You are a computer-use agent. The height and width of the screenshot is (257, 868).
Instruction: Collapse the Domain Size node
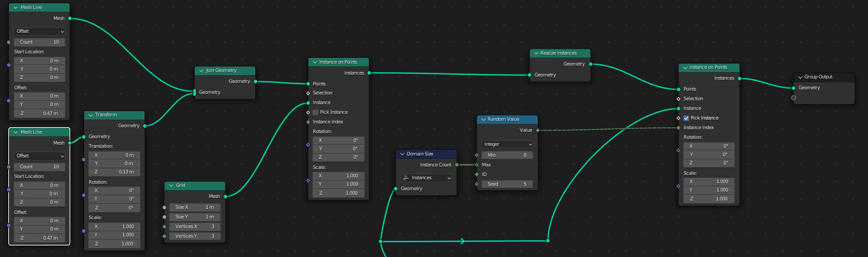tap(402, 154)
